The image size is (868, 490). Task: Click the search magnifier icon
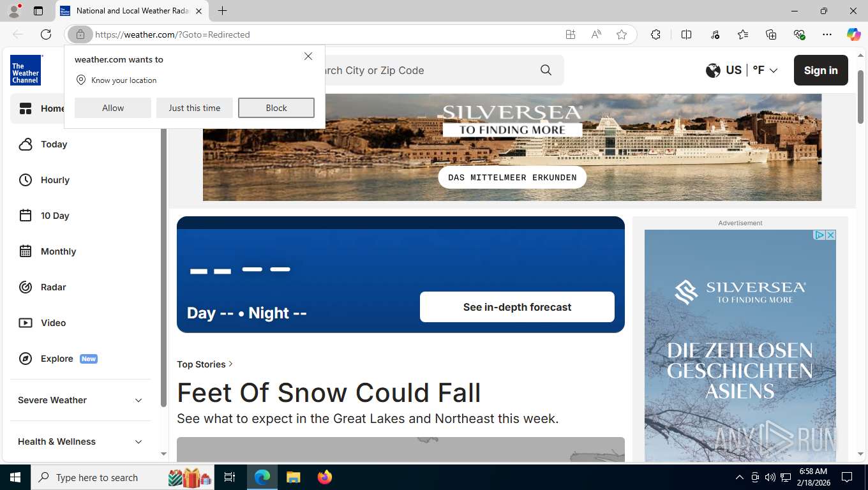point(546,70)
